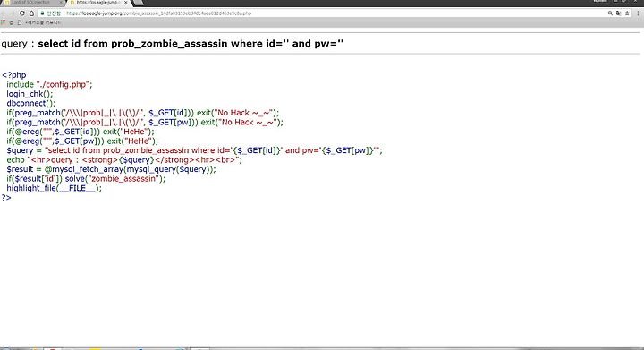This screenshot has width=644, height=350.
Task: Click the 'highlight_file(__FILE__);' line
Action: coord(54,189)
